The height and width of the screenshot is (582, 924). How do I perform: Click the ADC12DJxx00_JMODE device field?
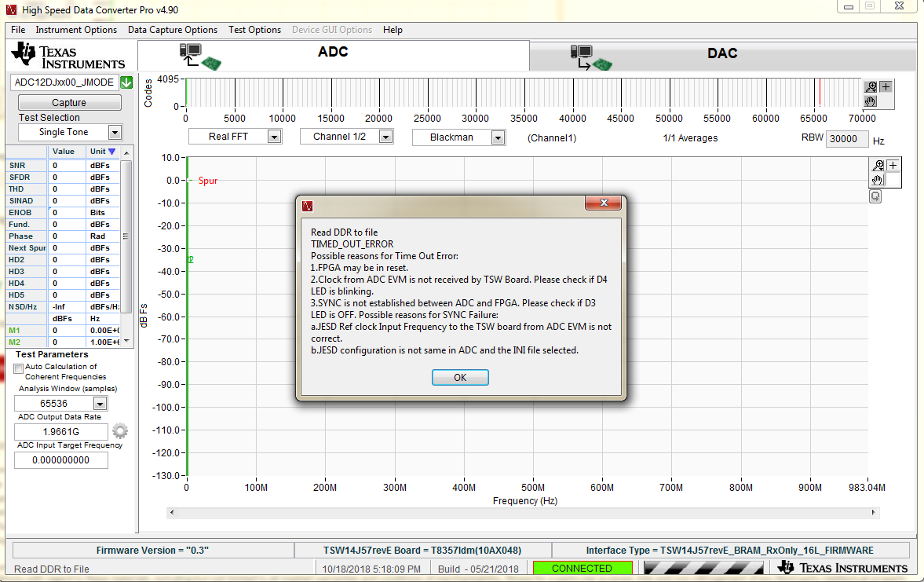64,82
